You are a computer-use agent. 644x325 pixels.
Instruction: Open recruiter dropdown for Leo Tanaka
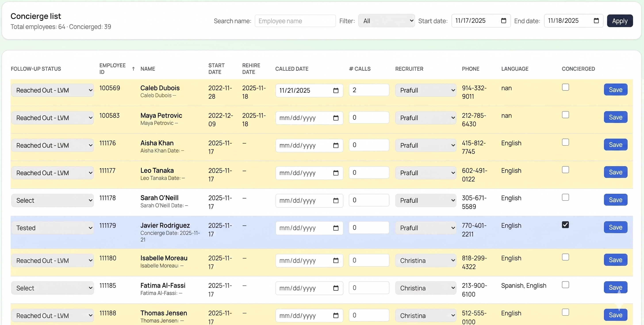click(426, 173)
